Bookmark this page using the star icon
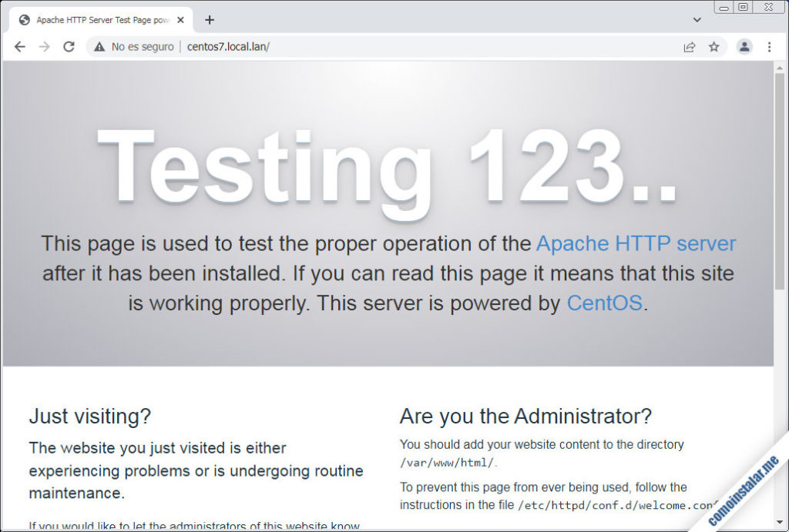This screenshot has width=789, height=532. point(715,46)
